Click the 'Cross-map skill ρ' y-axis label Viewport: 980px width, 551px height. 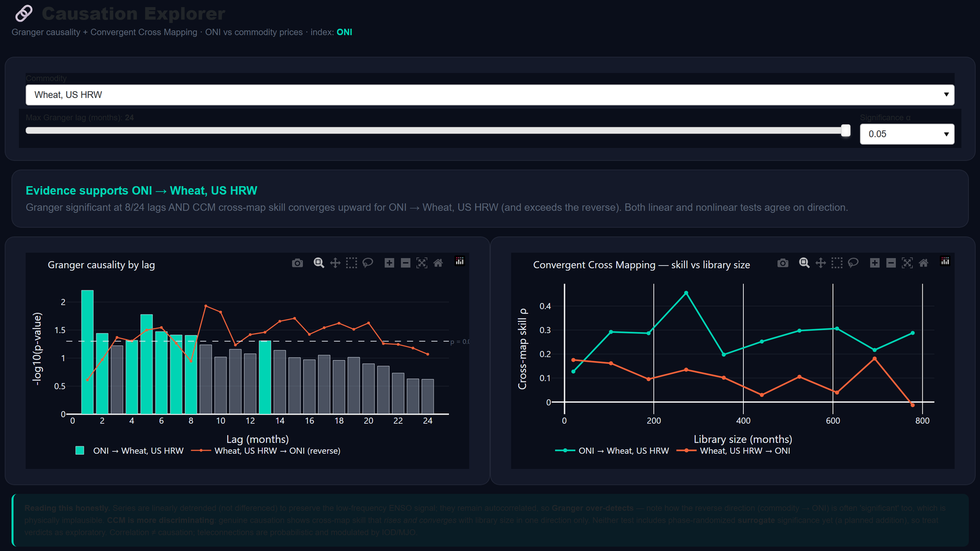[522, 349]
